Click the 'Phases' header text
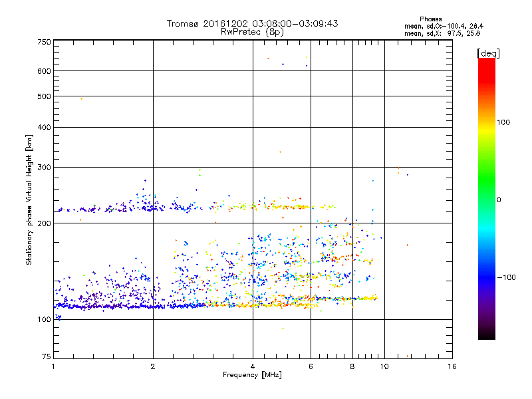The image size is (532, 399). point(430,19)
